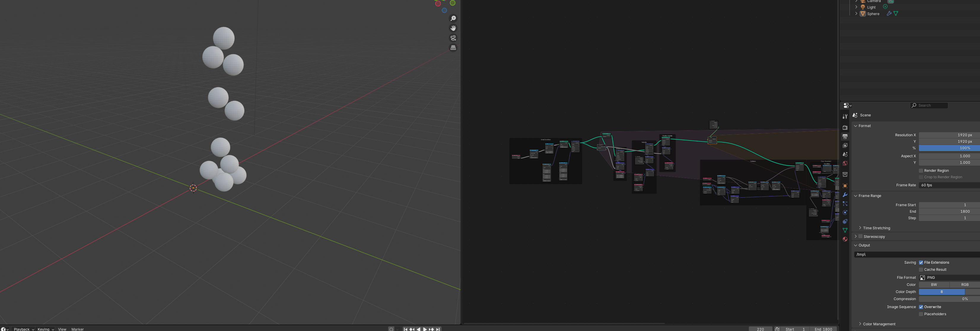Image resolution: width=980 pixels, height=331 pixels.
Task: Expand the Color Management subpanel
Action: click(x=860, y=324)
